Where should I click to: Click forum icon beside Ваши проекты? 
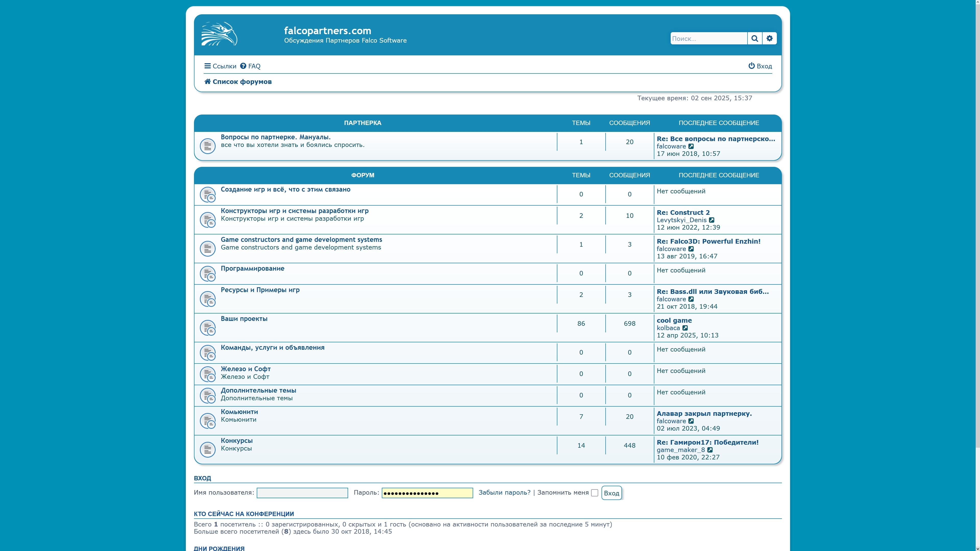point(208,328)
